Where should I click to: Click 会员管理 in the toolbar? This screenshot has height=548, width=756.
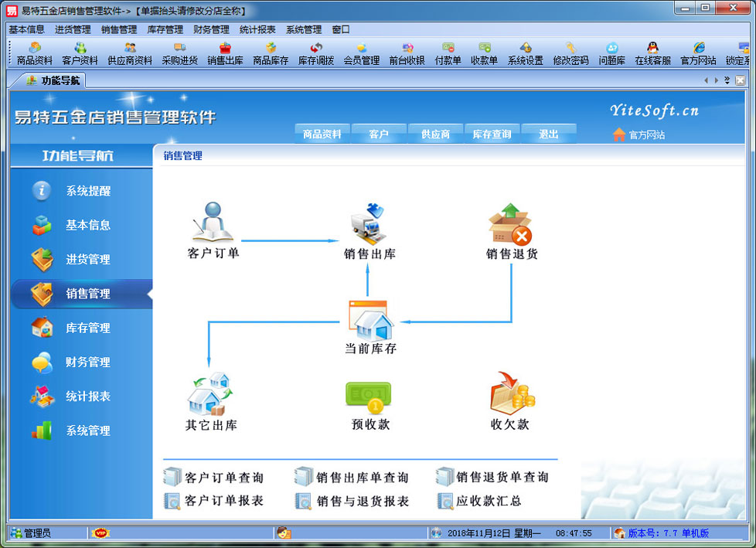pos(361,53)
